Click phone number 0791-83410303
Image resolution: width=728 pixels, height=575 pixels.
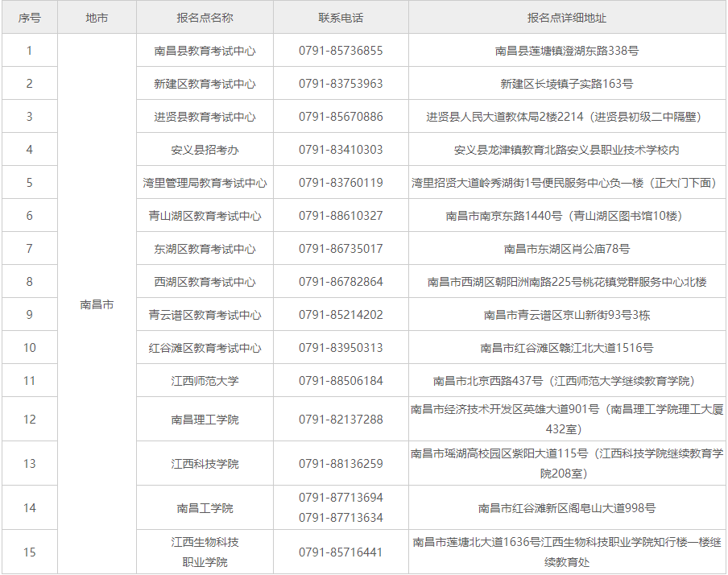pos(341,149)
